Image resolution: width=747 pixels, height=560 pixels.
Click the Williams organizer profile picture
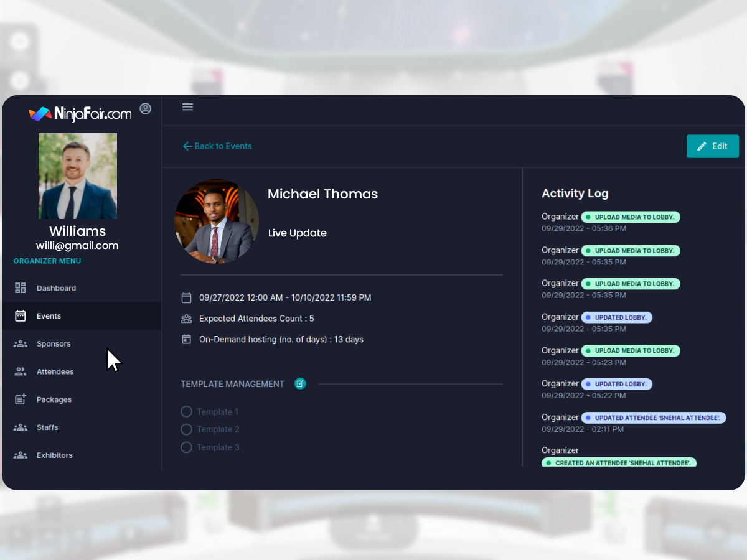78,176
